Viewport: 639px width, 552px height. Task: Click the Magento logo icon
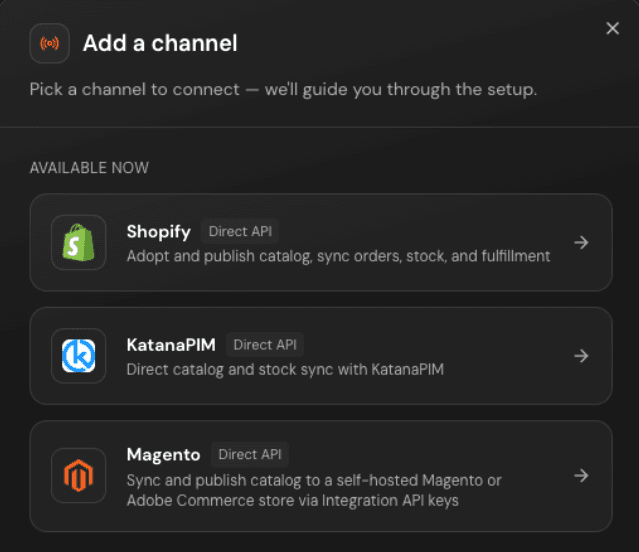pyautogui.click(x=79, y=475)
